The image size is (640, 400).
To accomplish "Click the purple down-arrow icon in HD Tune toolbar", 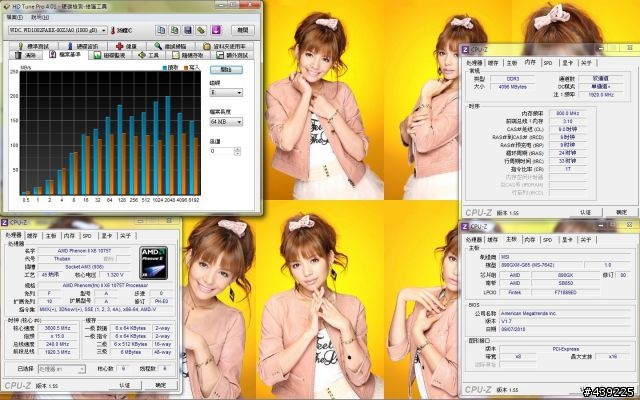I will pos(216,30).
